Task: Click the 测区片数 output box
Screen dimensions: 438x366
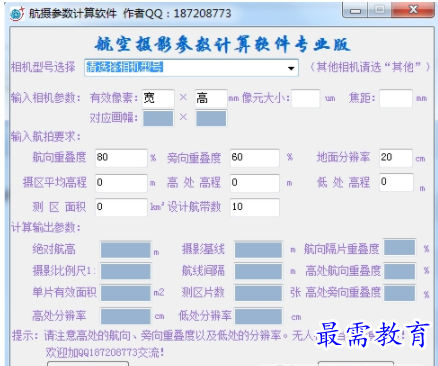Action: pos(258,293)
